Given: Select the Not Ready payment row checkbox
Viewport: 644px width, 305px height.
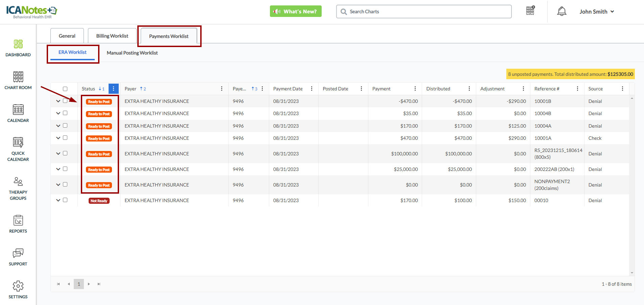Looking at the screenshot, I should tap(65, 200).
